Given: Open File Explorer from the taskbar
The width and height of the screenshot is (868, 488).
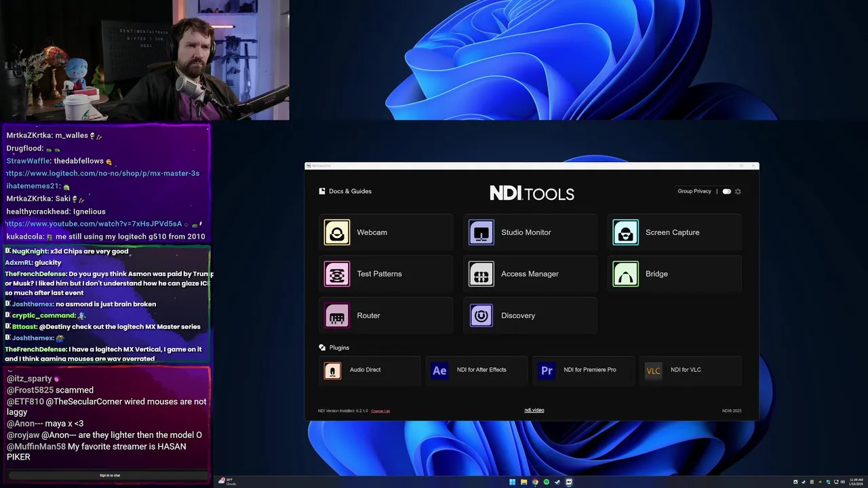Looking at the screenshot, I should 524,482.
